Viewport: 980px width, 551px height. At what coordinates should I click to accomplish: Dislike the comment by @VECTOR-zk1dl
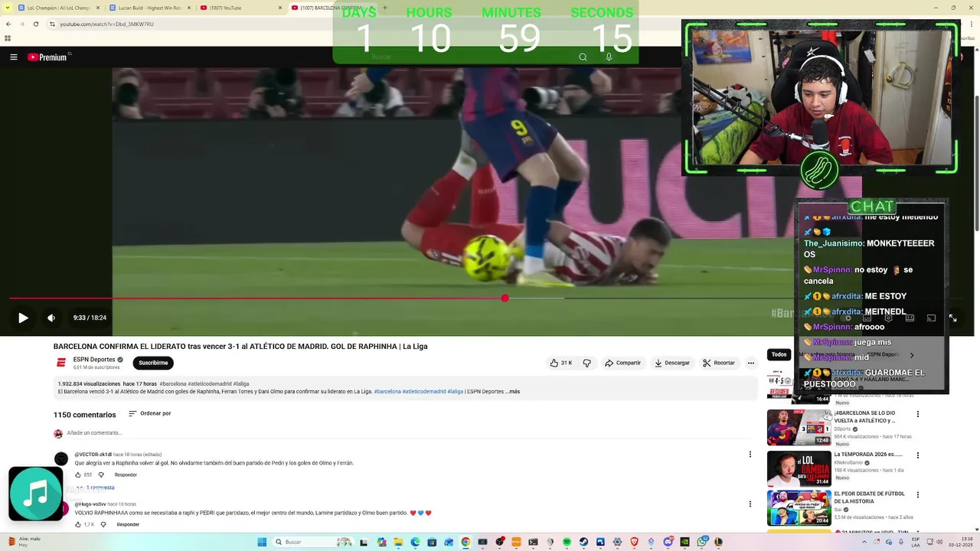point(101,474)
